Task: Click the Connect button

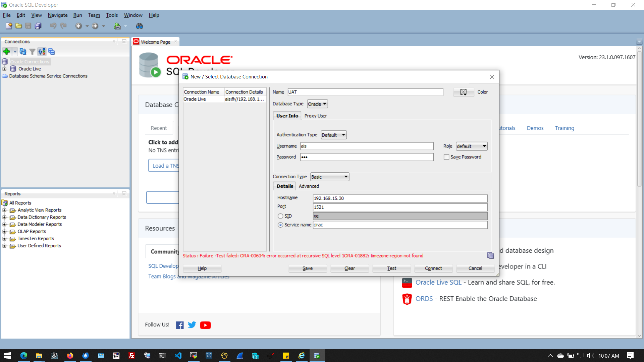Action: point(433,268)
